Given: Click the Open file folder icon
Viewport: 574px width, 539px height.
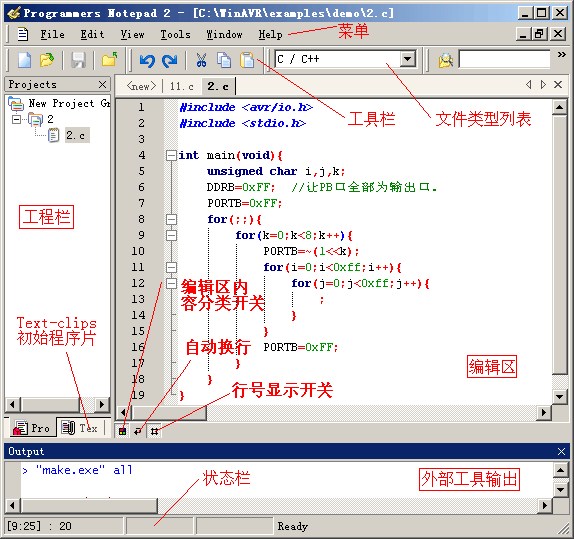Looking at the screenshot, I should 46,60.
